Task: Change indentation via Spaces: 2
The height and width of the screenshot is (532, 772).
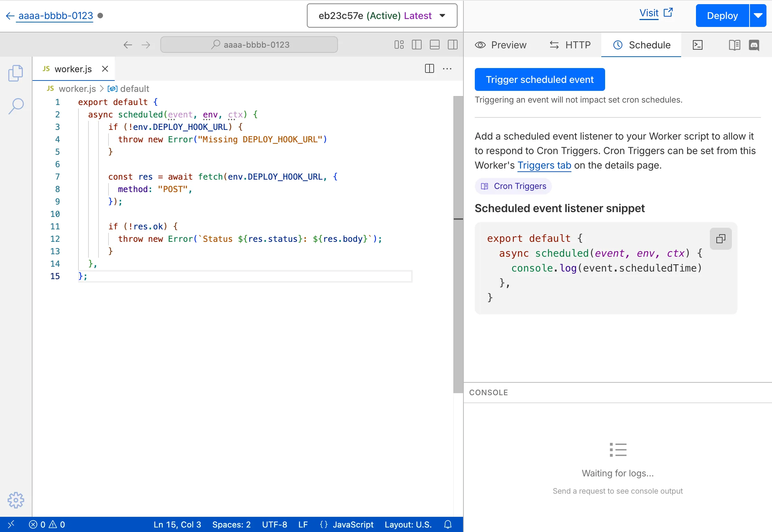Action: point(232,524)
